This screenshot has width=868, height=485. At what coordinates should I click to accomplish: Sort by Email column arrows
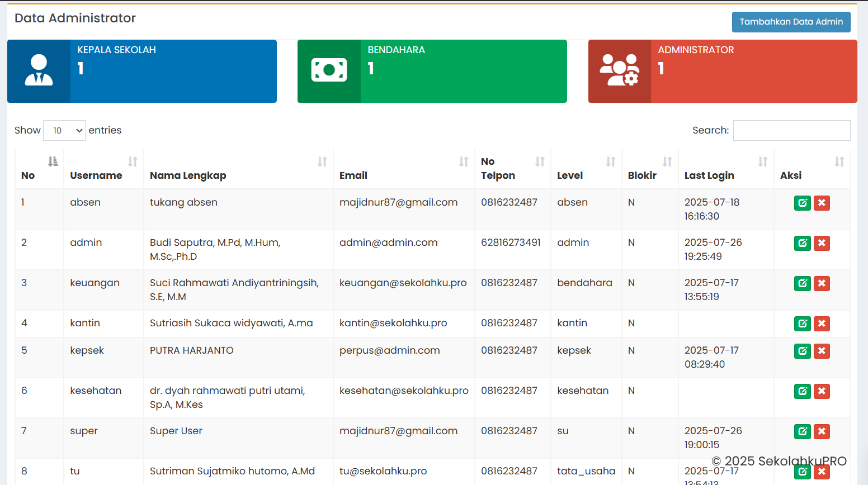(464, 161)
